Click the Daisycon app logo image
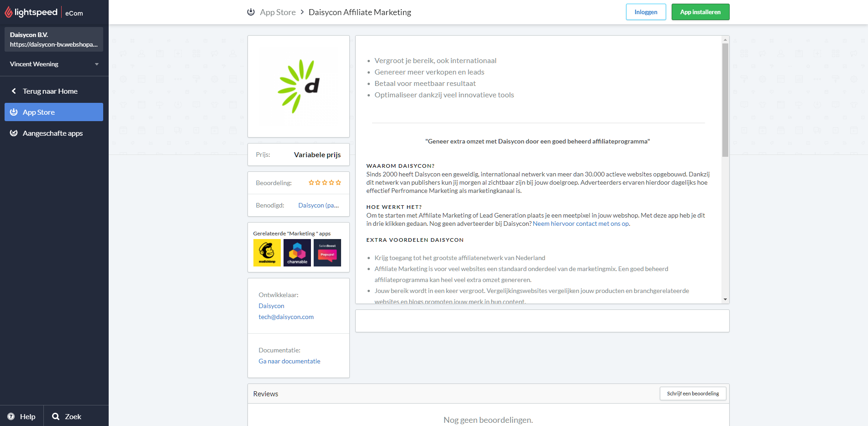This screenshot has width=868, height=426. [299, 86]
